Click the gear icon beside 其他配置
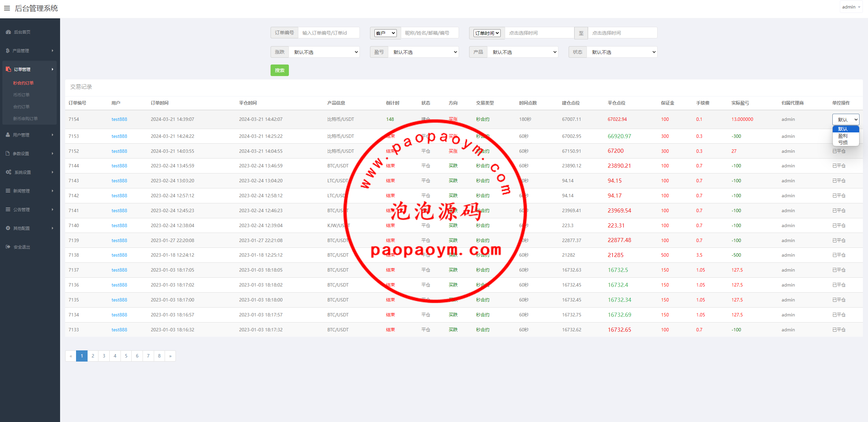The height and width of the screenshot is (422, 868). (8, 228)
